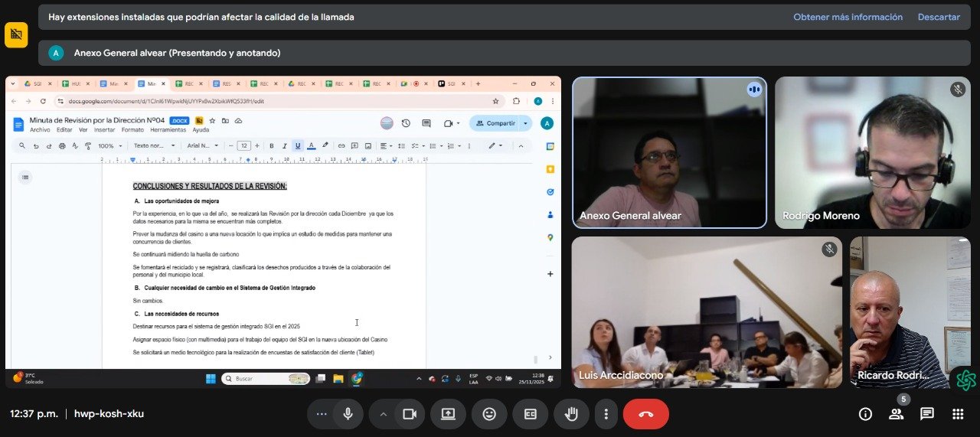This screenshot has width=980, height=437.
Task: Hang up with the red button
Action: tap(645, 414)
